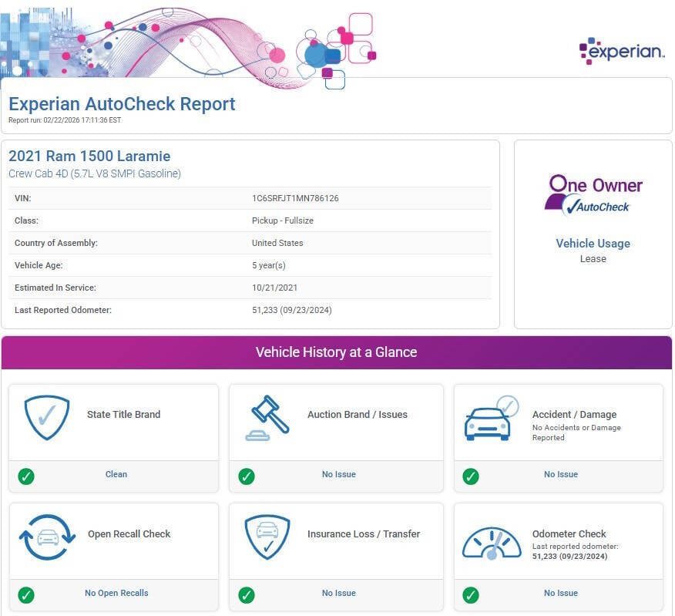This screenshot has width=675, height=616.
Task: Click the vehicle details 51,233 odometer value
Action: coord(292,310)
